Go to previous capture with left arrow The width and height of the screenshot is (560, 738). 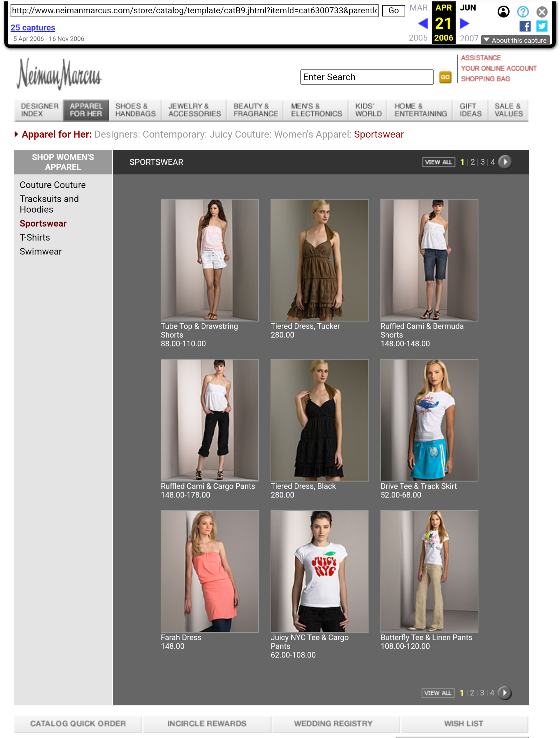tap(423, 23)
